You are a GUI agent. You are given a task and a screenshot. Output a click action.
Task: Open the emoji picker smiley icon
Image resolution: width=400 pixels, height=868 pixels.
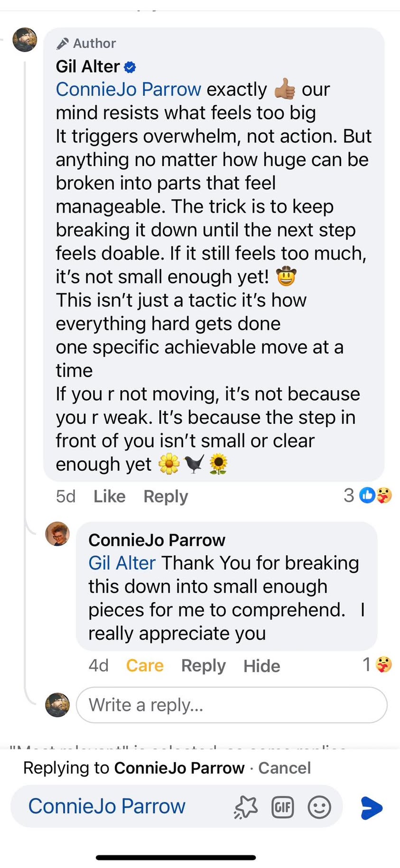319,807
